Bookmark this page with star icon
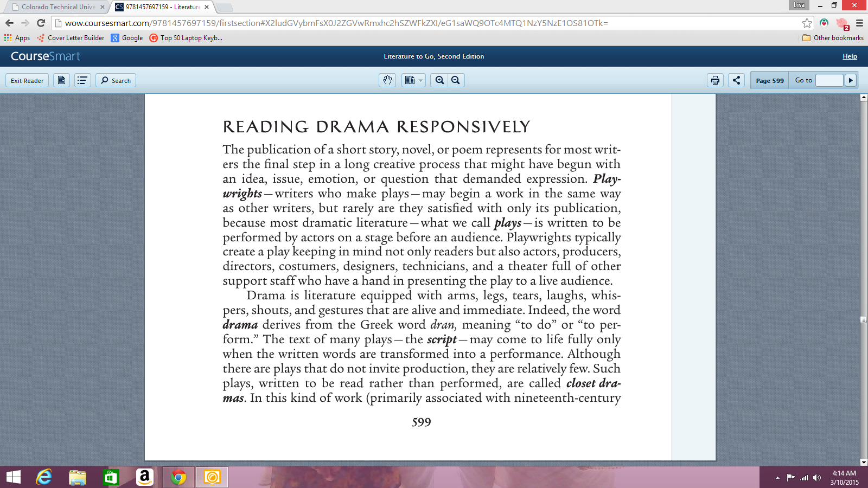This screenshot has height=488, width=868. coord(807,23)
